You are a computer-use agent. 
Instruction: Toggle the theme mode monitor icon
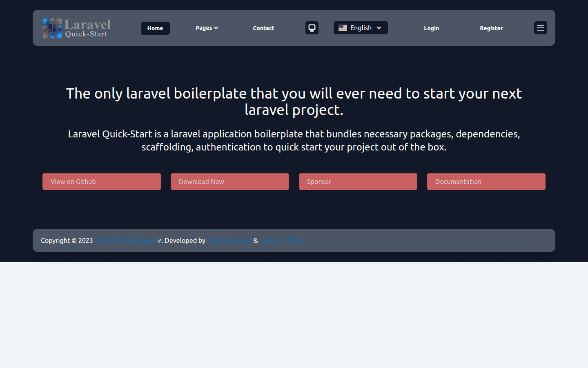(312, 28)
